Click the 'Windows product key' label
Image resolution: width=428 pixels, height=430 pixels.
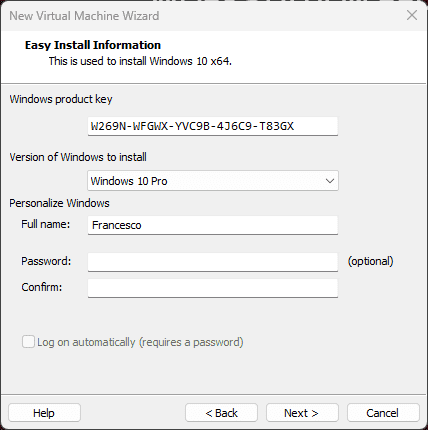click(61, 99)
